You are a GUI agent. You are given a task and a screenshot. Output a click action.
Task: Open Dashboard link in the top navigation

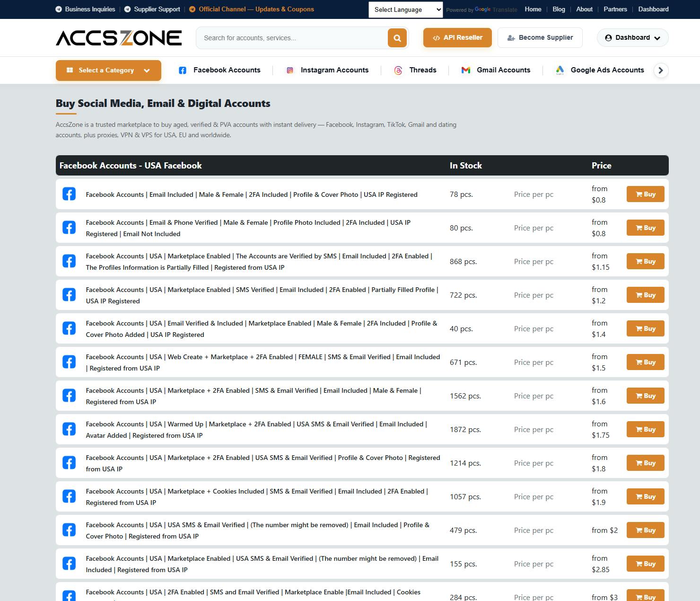tap(653, 9)
